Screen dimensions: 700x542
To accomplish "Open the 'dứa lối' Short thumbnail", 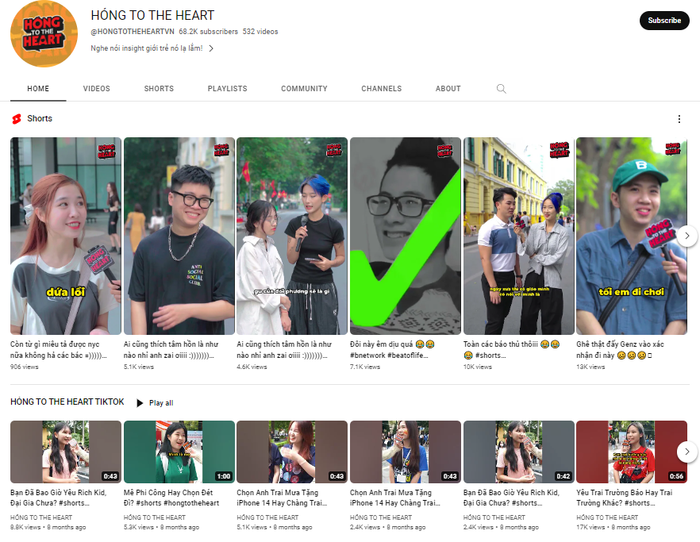I will [66, 236].
